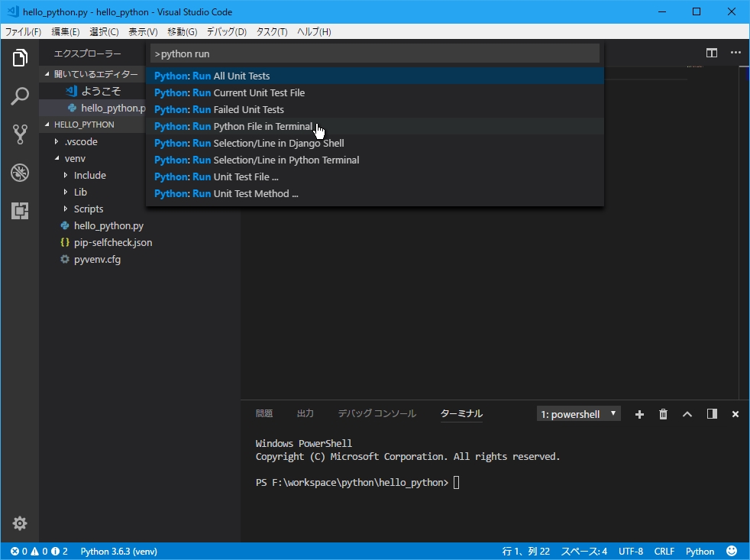
Task: Open the Search view icon
Action: tap(20, 96)
